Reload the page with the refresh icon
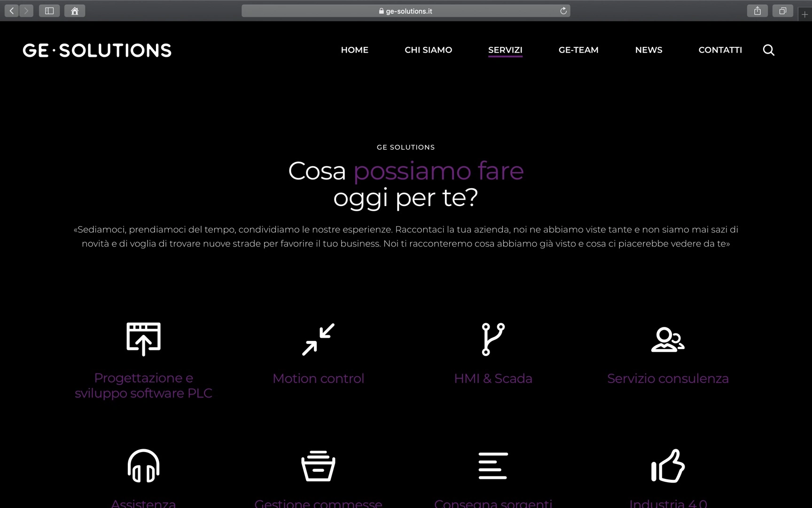The height and width of the screenshot is (508, 812). tap(563, 11)
